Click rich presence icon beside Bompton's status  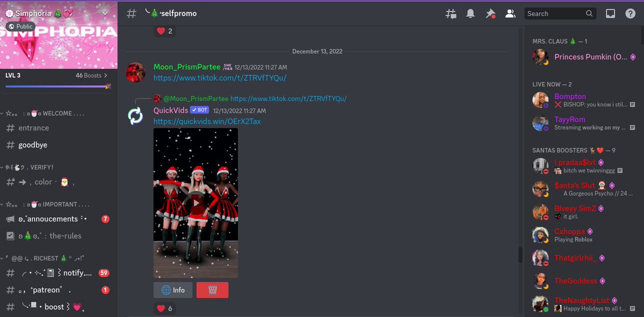click(x=632, y=105)
